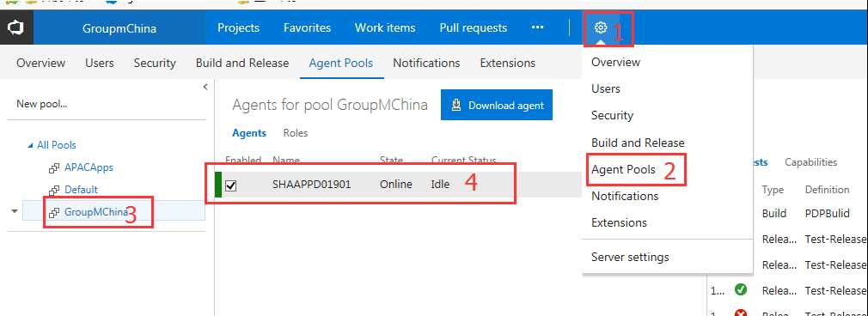
Task: Click the Type column header
Action: [x=773, y=189]
